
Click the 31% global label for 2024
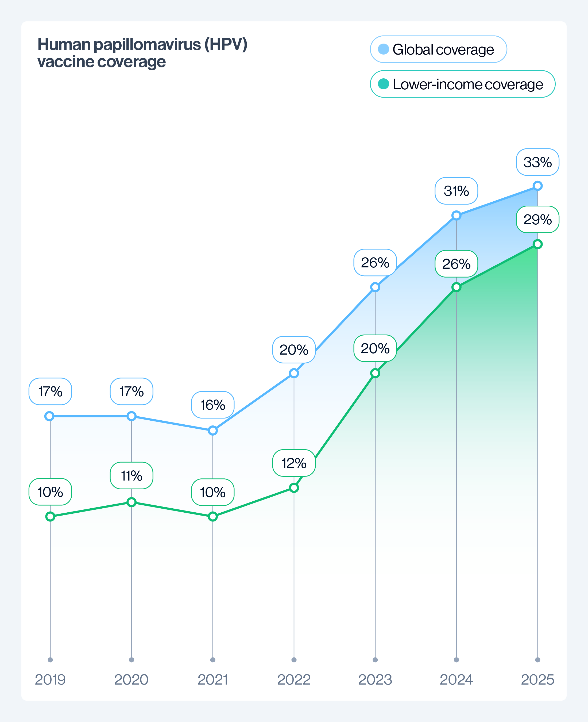456,191
